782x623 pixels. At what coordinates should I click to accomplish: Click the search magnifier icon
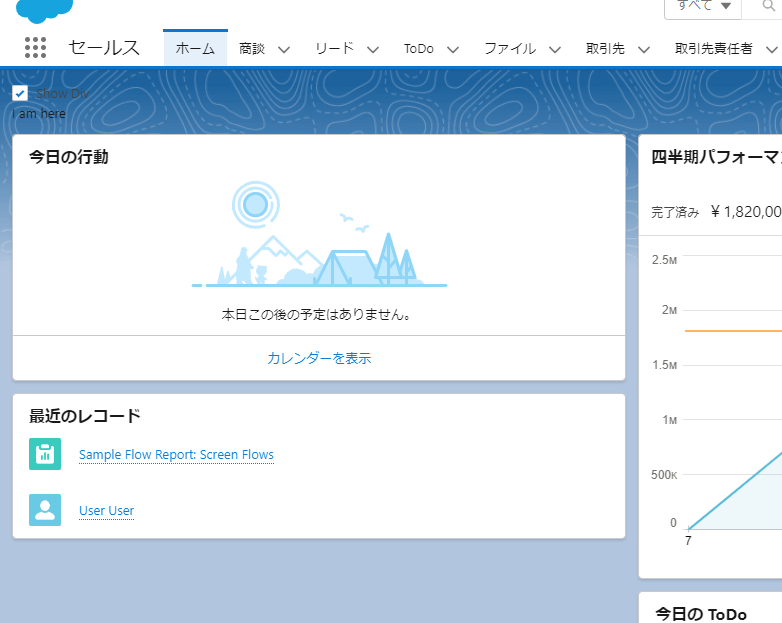tap(769, 6)
